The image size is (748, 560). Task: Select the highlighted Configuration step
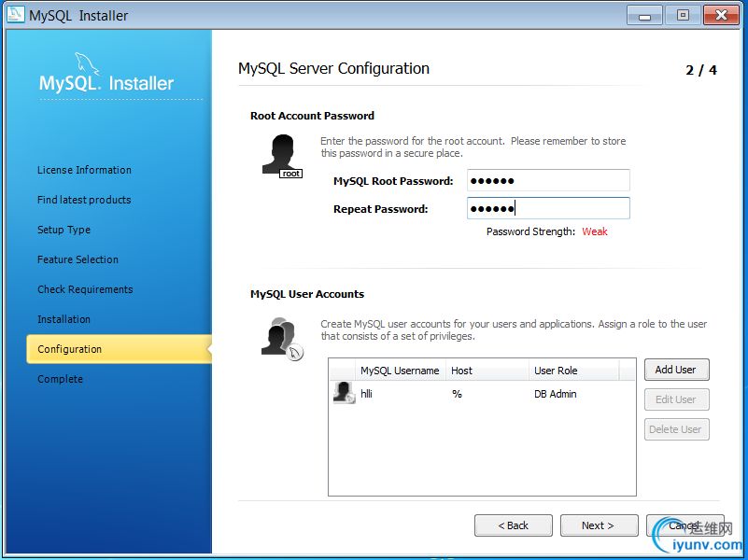[x=119, y=349]
